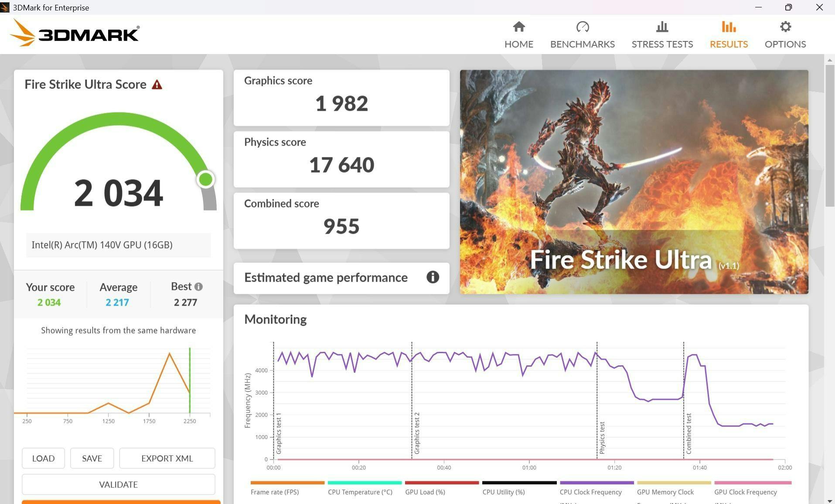
Task: Click the Graphics score value 1 982
Action: [x=341, y=103]
